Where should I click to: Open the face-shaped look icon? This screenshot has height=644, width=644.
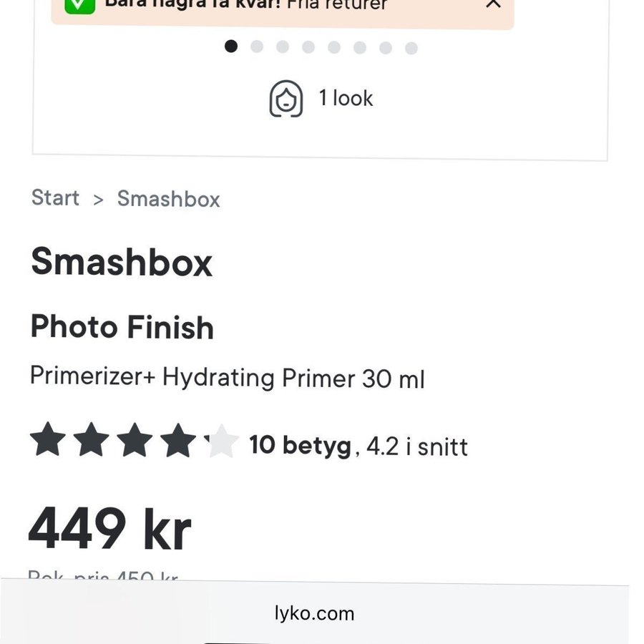(286, 99)
